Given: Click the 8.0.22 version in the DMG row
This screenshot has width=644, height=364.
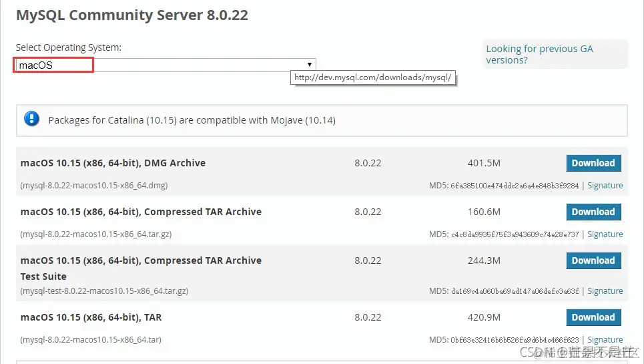Looking at the screenshot, I should (x=368, y=163).
